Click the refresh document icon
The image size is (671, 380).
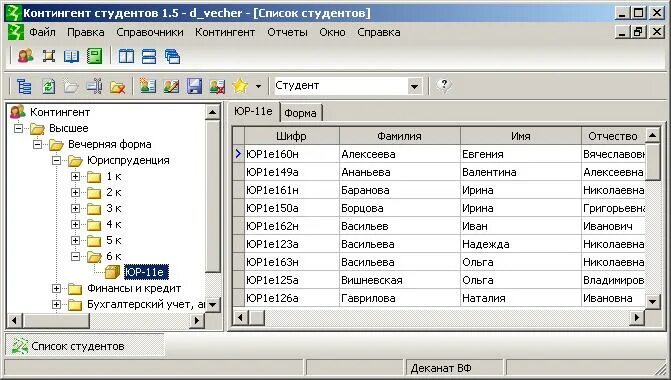coord(48,86)
